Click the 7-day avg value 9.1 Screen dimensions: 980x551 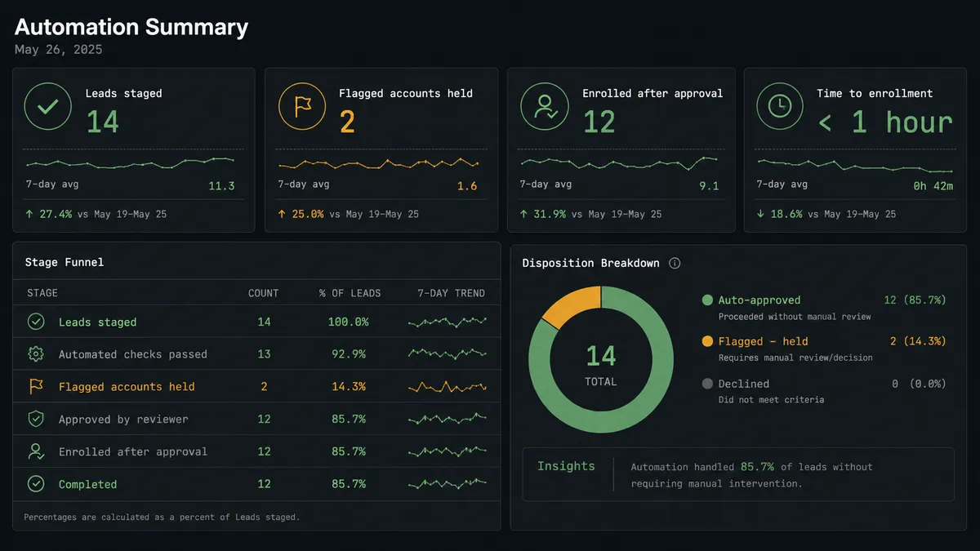coord(709,186)
